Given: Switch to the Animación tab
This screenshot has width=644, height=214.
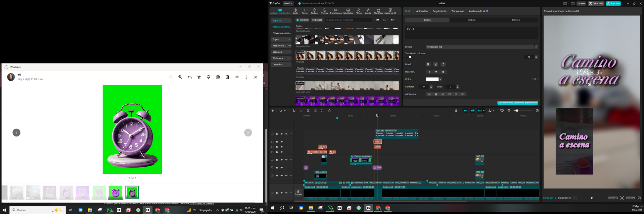Looking at the screenshot, I should 422,11.
